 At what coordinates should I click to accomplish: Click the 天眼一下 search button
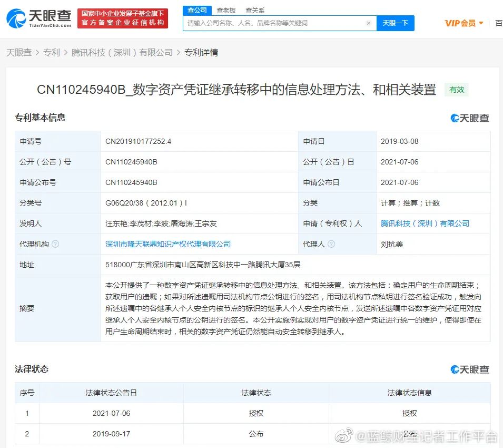click(395, 23)
